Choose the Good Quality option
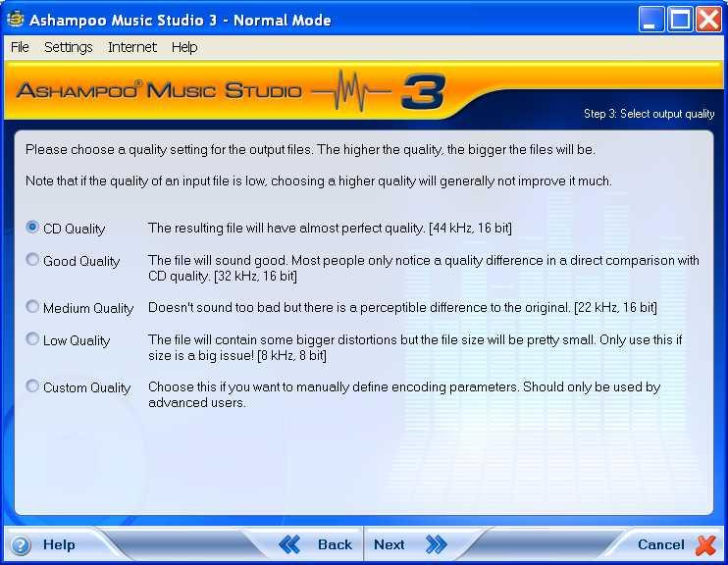Viewport: 728px width, 565px height. coord(32,260)
